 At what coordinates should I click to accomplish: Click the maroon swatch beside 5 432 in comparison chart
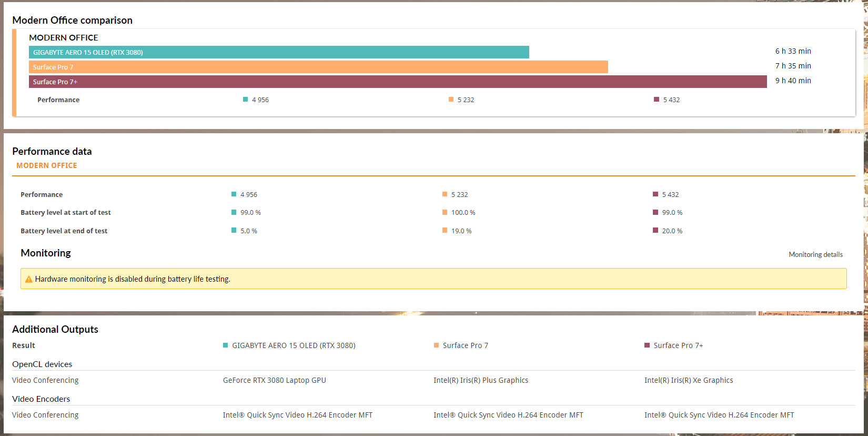tap(657, 99)
